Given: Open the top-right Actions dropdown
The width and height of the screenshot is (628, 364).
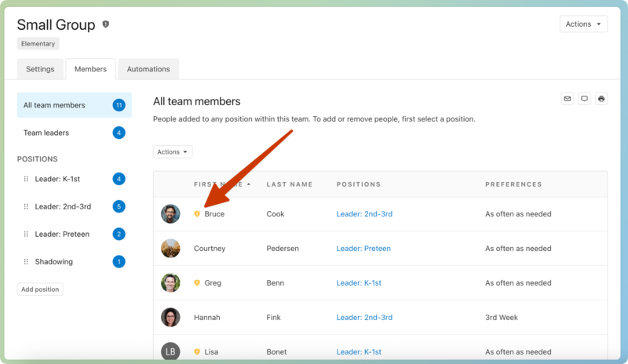Looking at the screenshot, I should click(x=583, y=24).
